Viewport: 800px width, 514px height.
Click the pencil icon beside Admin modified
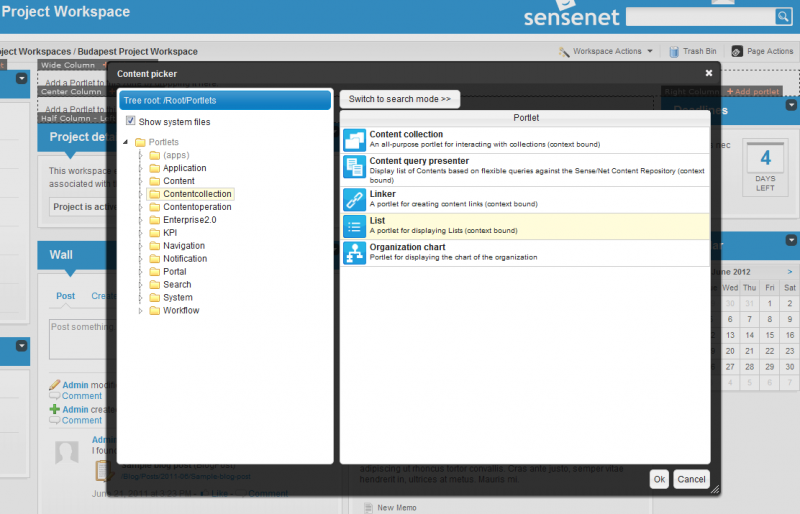pyautogui.click(x=55, y=385)
